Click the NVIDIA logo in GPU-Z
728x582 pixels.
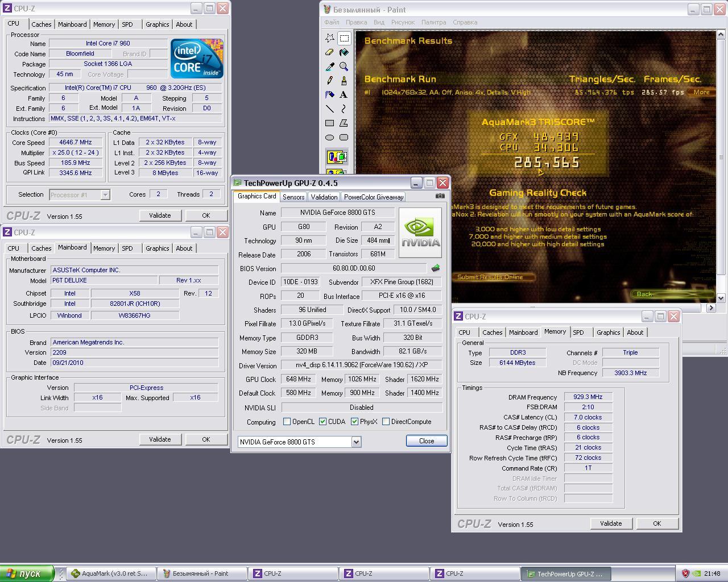point(420,232)
